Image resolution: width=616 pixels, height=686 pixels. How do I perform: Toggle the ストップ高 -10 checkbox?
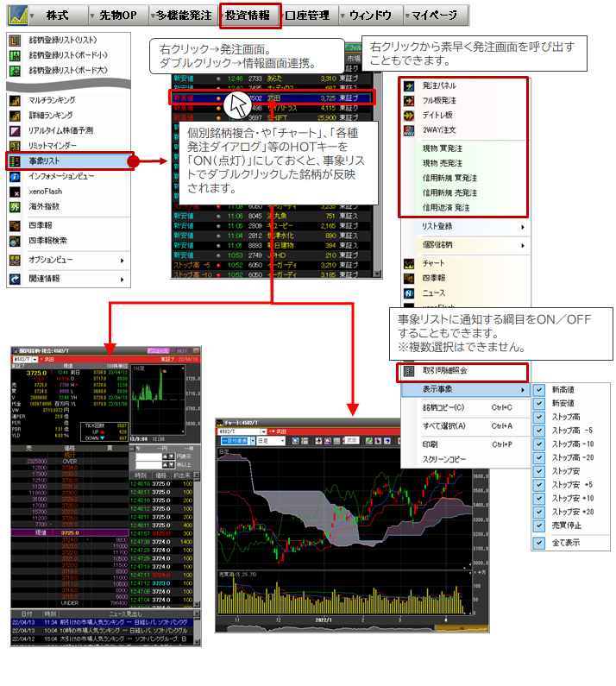click(539, 444)
